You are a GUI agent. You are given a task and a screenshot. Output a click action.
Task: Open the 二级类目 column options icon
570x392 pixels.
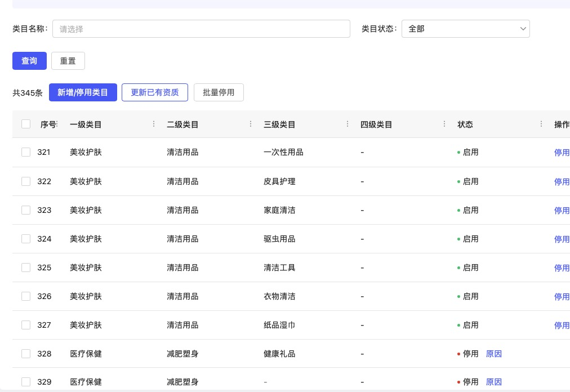pyautogui.click(x=251, y=124)
